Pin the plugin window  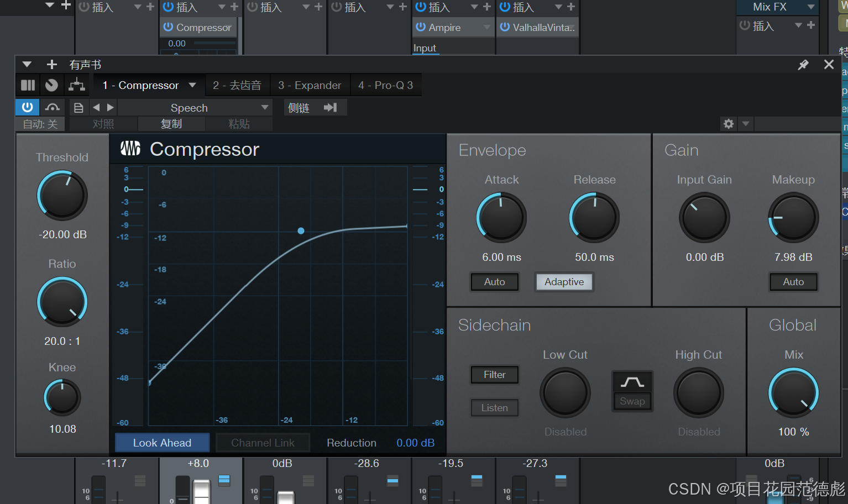803,65
